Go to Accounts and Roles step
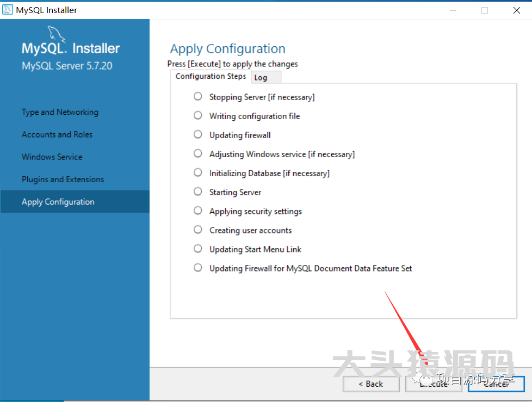The width and height of the screenshot is (532, 402). click(57, 134)
